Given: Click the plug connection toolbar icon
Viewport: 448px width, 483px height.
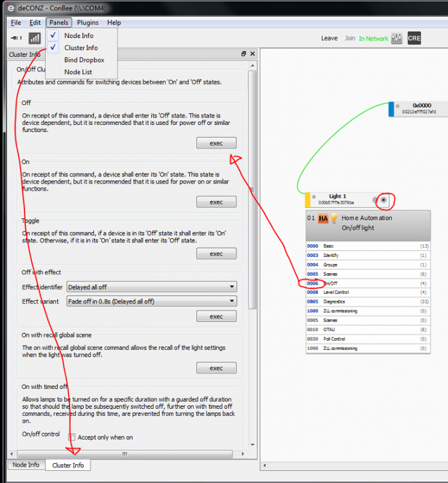Looking at the screenshot, I should click(15, 39).
